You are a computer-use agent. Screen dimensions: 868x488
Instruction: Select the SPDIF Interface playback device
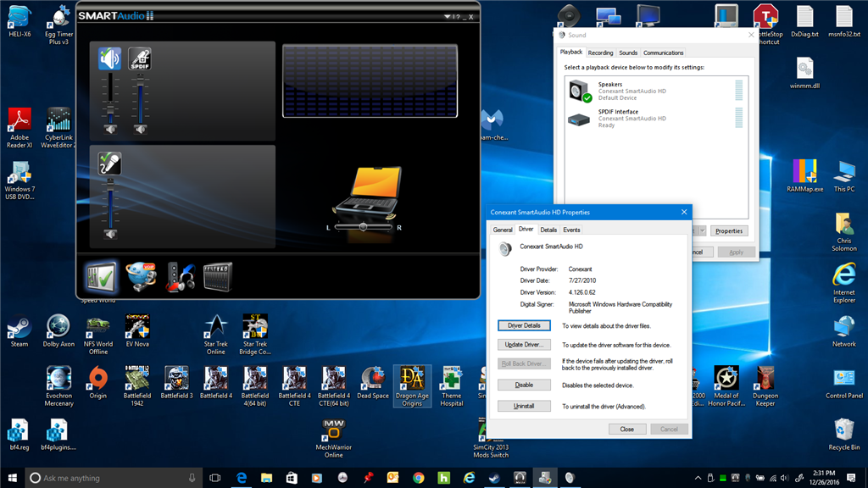point(656,119)
